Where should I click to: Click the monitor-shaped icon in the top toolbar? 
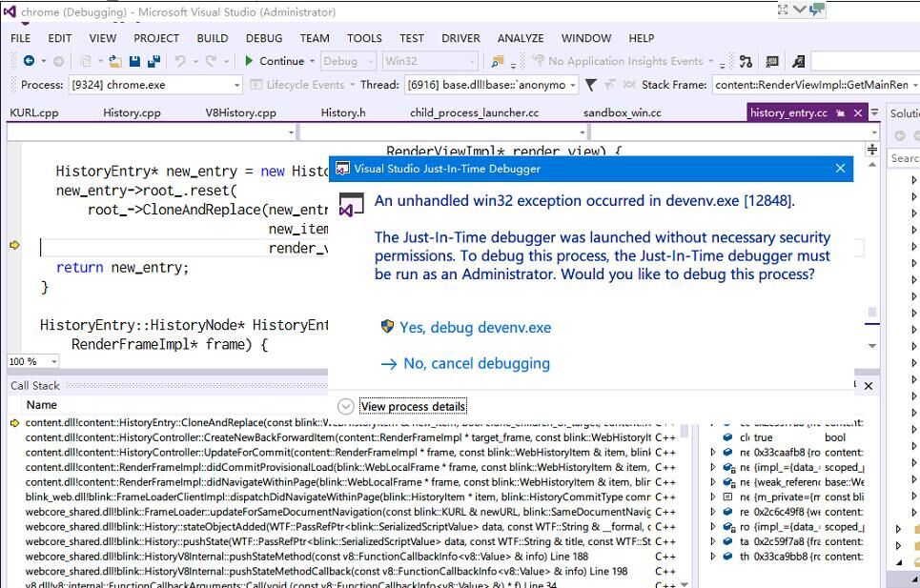tap(772, 61)
